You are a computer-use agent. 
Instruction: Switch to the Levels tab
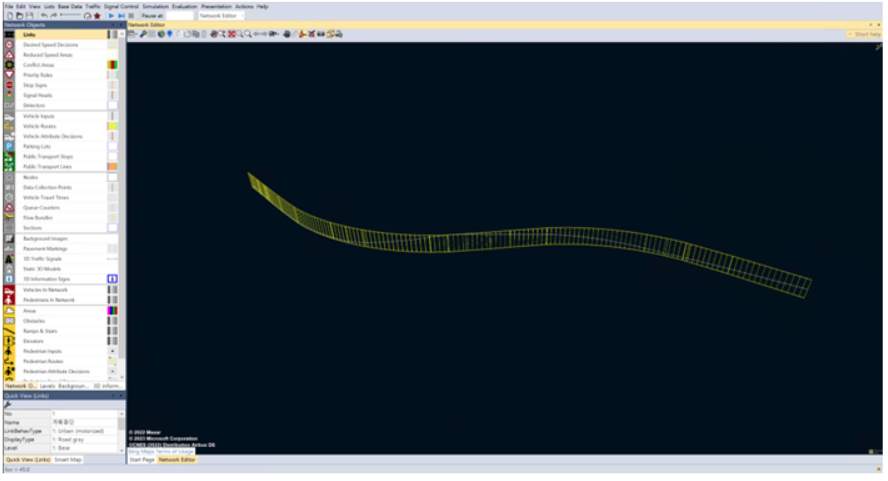coord(47,385)
